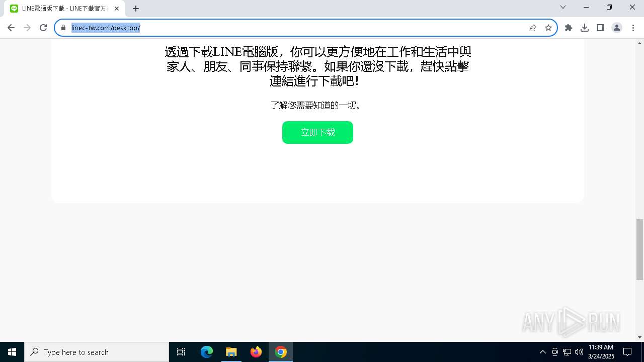Click the meet-now tray icon

pyautogui.click(x=555, y=352)
